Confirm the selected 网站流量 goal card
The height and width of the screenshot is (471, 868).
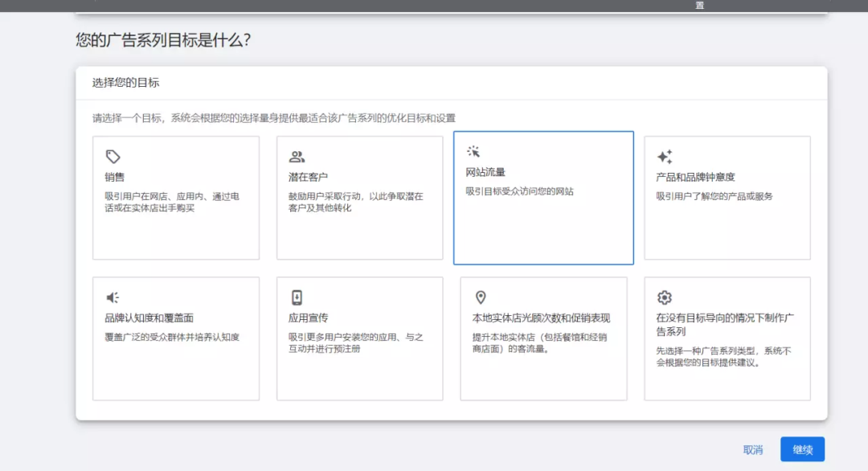pyautogui.click(x=543, y=197)
